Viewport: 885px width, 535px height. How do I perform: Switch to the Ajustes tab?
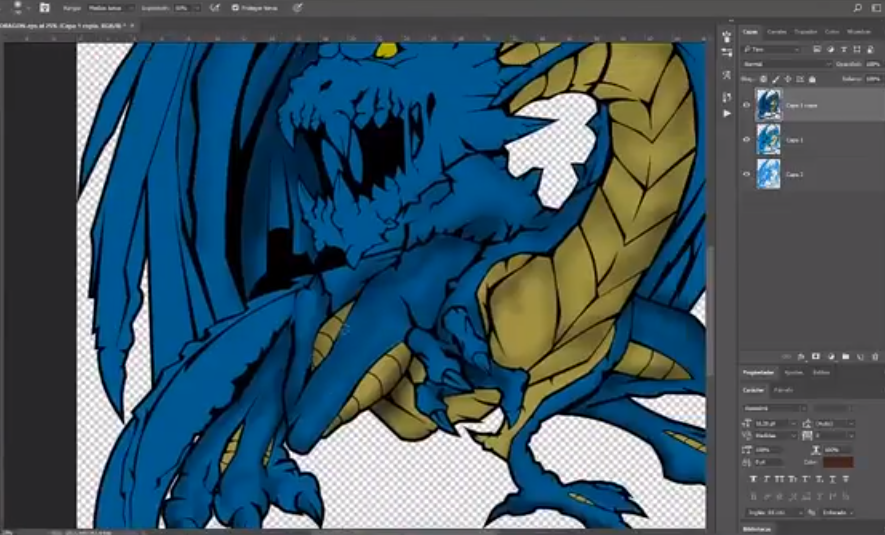(x=794, y=372)
